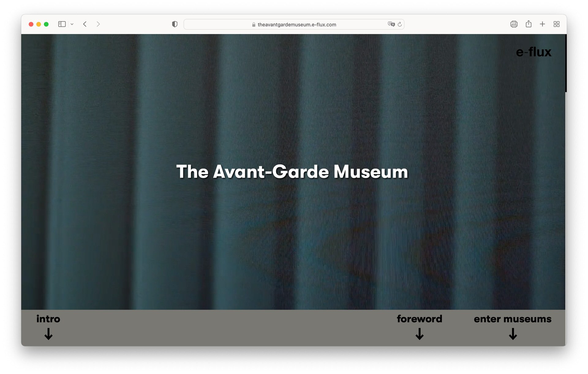Click the arrow under foreword
The width and height of the screenshot is (588, 374).
(419, 334)
